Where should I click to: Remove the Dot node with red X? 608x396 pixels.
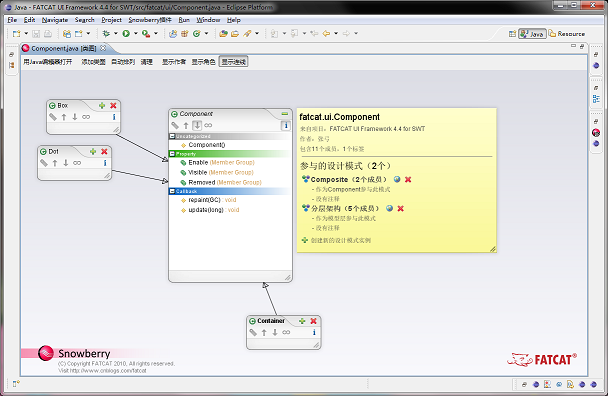pos(104,152)
